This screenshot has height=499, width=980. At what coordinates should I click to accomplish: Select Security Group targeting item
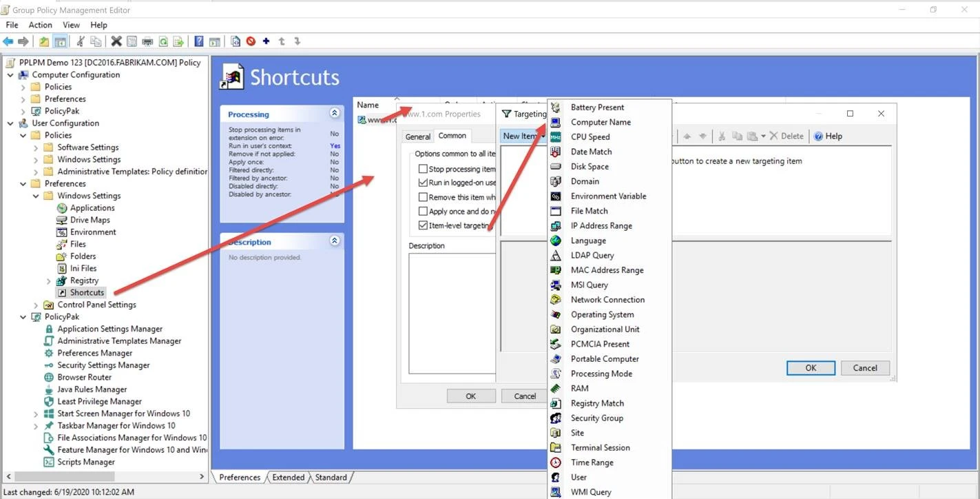[x=596, y=418]
